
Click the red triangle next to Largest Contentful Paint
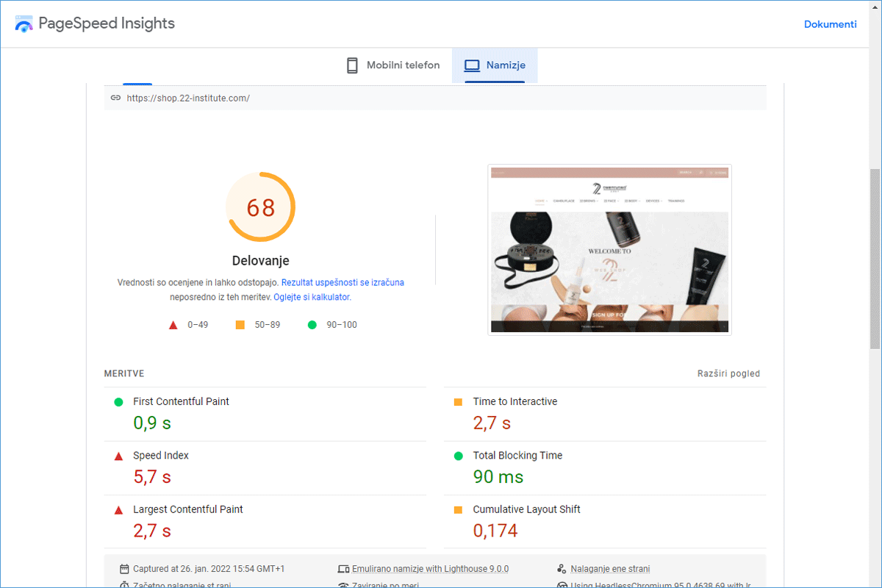coord(118,510)
